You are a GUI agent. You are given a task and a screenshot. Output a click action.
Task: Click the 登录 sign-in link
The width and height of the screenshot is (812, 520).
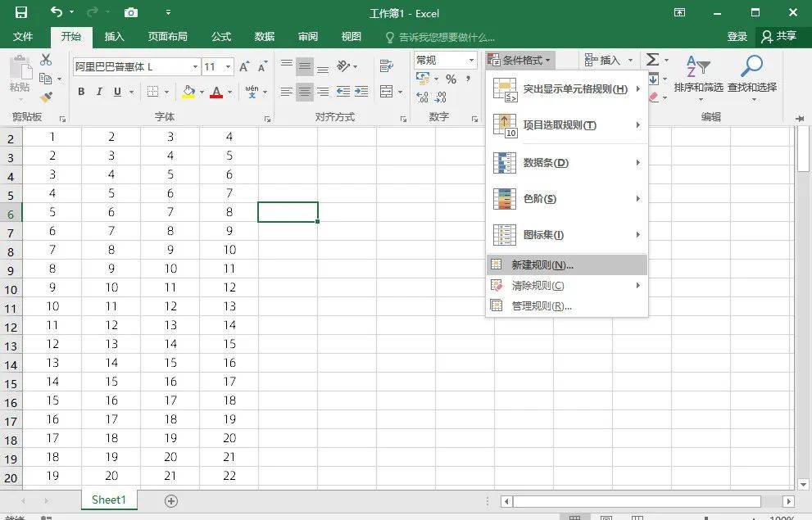click(736, 36)
